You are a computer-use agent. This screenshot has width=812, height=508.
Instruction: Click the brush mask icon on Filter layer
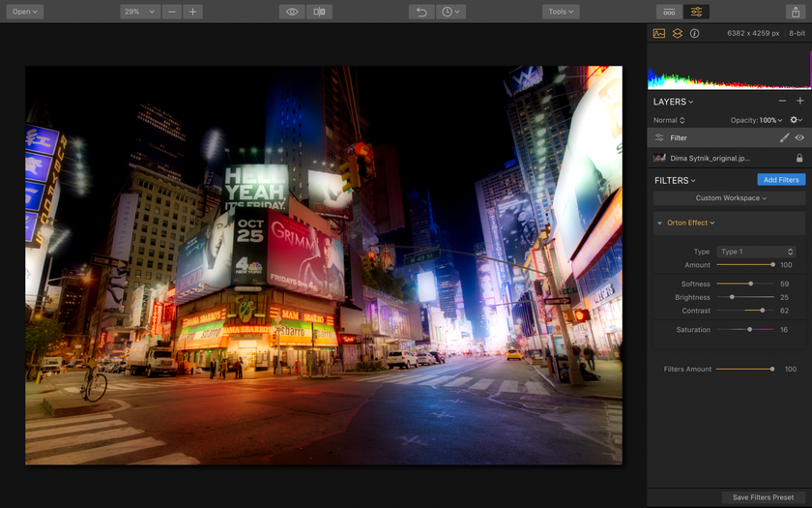tap(785, 137)
